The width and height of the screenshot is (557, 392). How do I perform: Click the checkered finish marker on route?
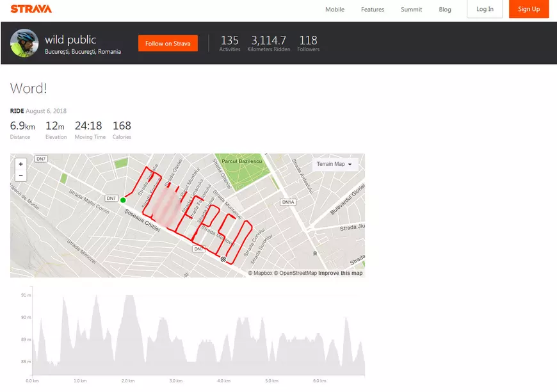[223, 259]
